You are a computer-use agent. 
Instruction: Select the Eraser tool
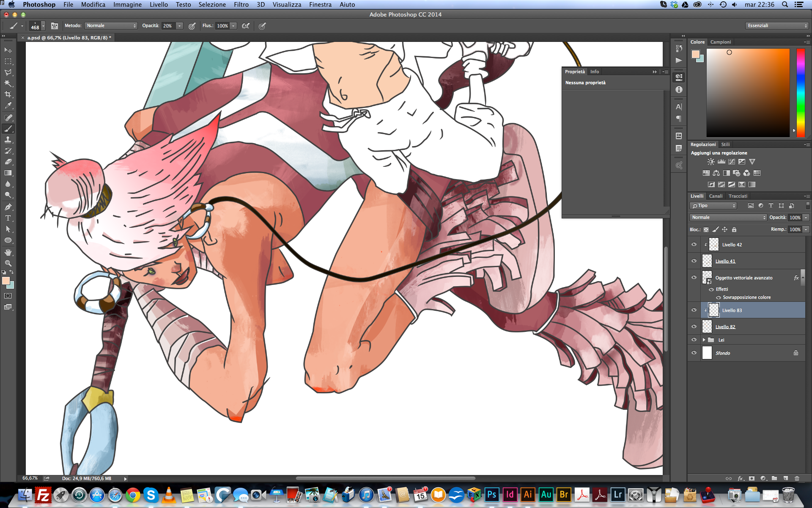point(8,162)
